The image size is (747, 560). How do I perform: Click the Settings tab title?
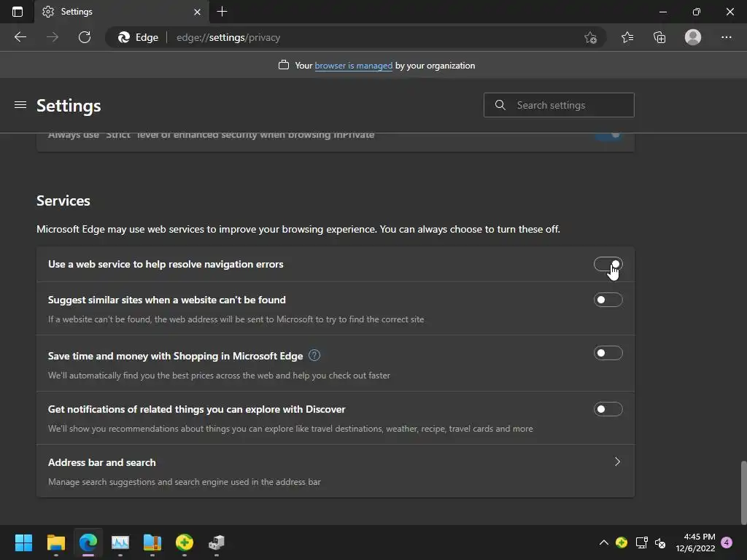point(77,12)
